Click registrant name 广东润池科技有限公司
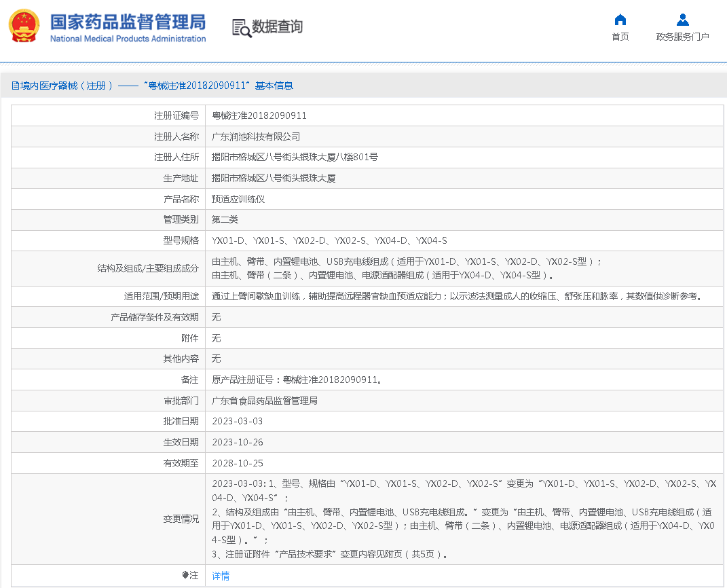The image size is (727, 588). click(255, 136)
